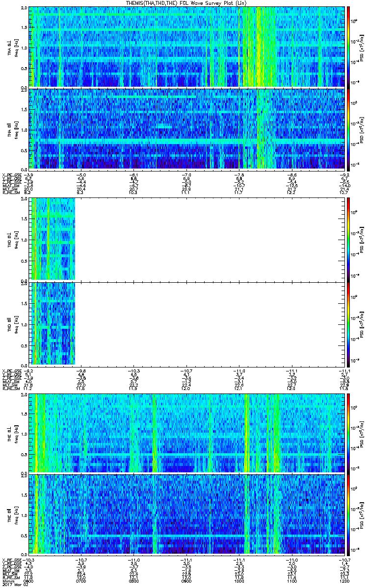Screen dimensions: 368x588
Task: Click the 0600 time tick label
Action: point(29,581)
